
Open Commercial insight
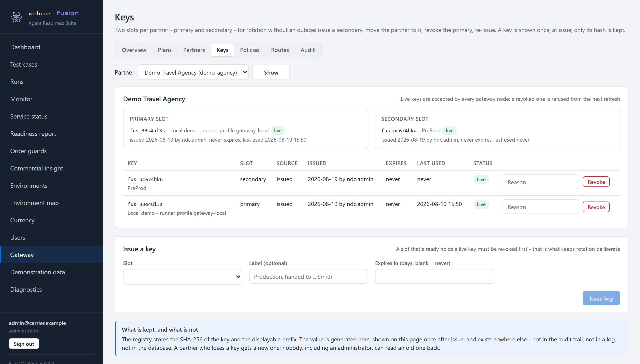tap(36, 168)
